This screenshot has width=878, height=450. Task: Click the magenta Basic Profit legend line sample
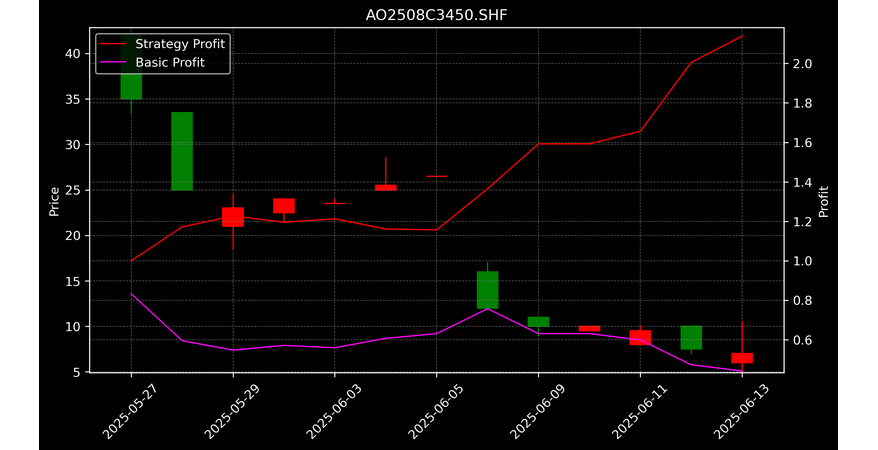pyautogui.click(x=114, y=63)
